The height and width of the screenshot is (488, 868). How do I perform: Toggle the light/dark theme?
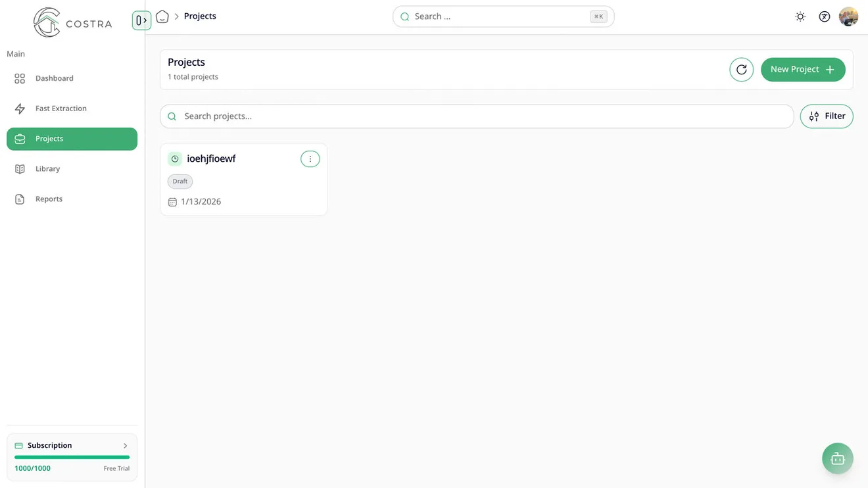tap(800, 16)
